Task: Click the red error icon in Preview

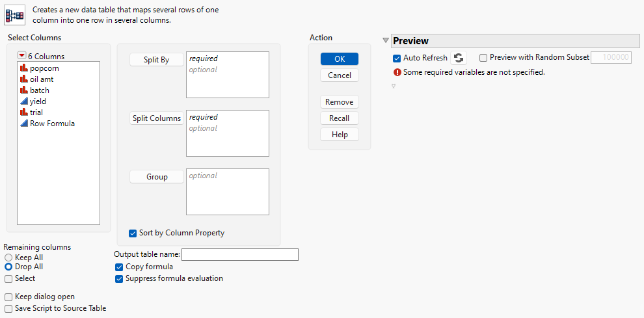Action: coord(397,72)
